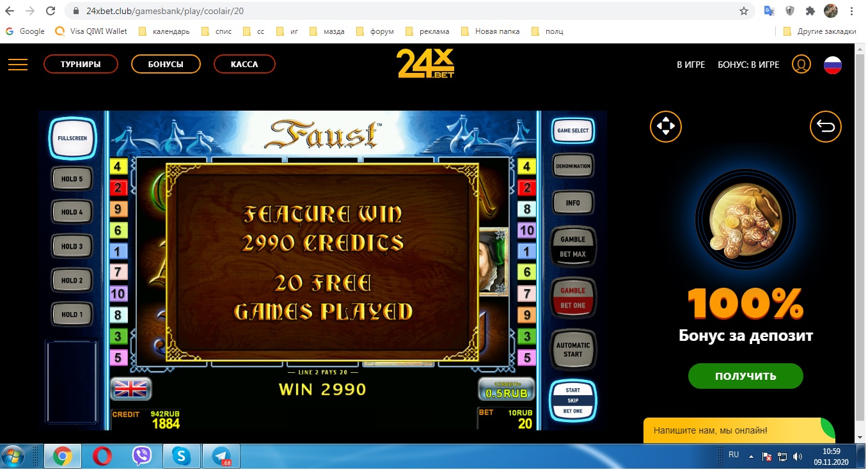Expand the форум bookmark folder

(375, 31)
